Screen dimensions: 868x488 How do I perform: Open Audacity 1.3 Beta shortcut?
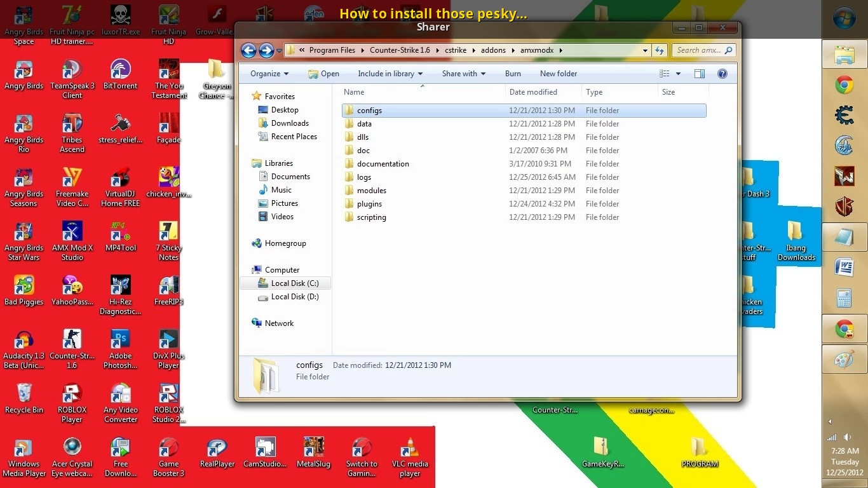[x=24, y=349]
